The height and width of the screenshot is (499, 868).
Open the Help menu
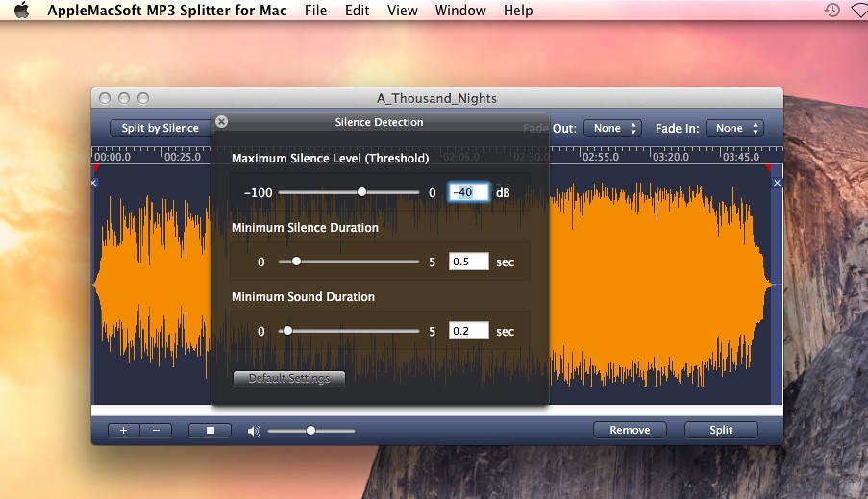[518, 10]
